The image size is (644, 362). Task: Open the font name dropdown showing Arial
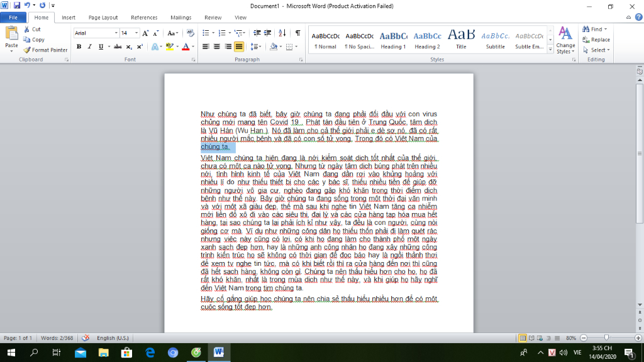coord(116,33)
